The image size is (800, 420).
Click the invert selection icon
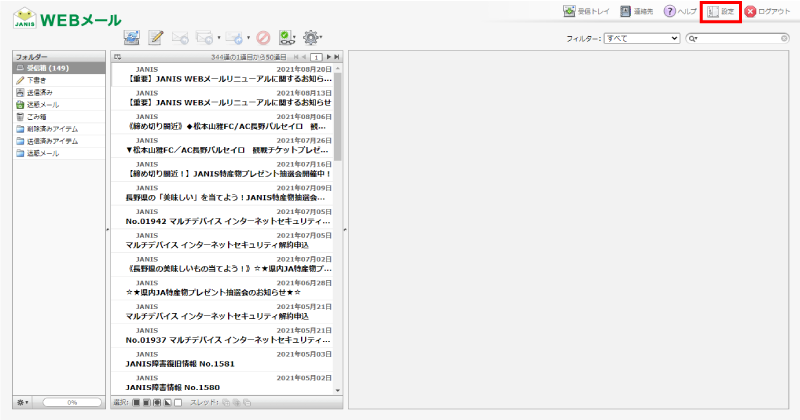[x=167, y=402]
